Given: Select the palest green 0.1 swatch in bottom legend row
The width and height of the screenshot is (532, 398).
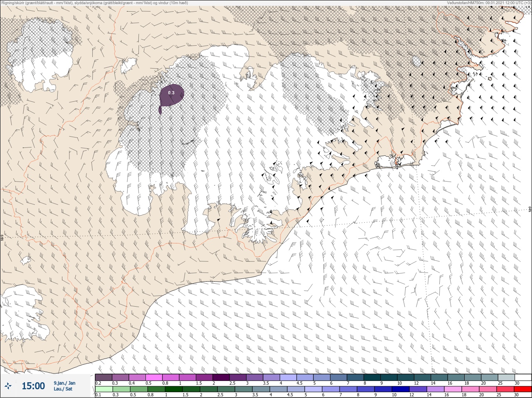Looking at the screenshot, I should [103, 389].
